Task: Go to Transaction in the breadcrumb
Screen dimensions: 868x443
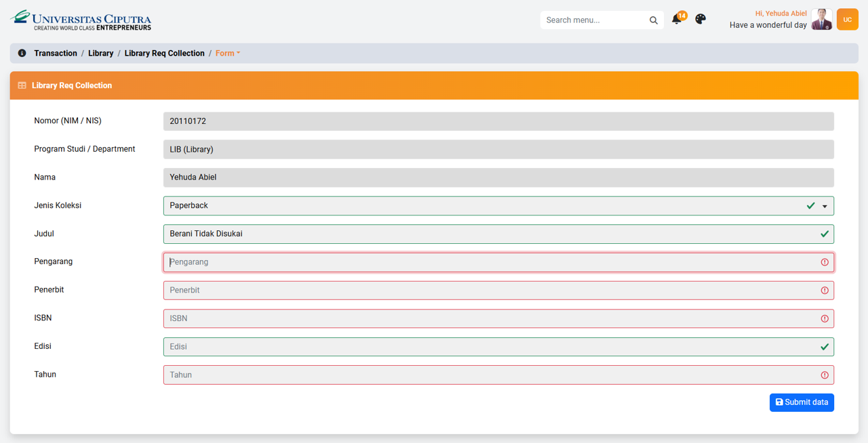Action: pyautogui.click(x=56, y=54)
